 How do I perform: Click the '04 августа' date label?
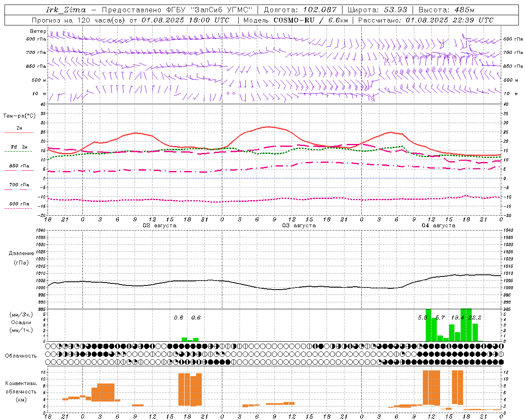438,226
